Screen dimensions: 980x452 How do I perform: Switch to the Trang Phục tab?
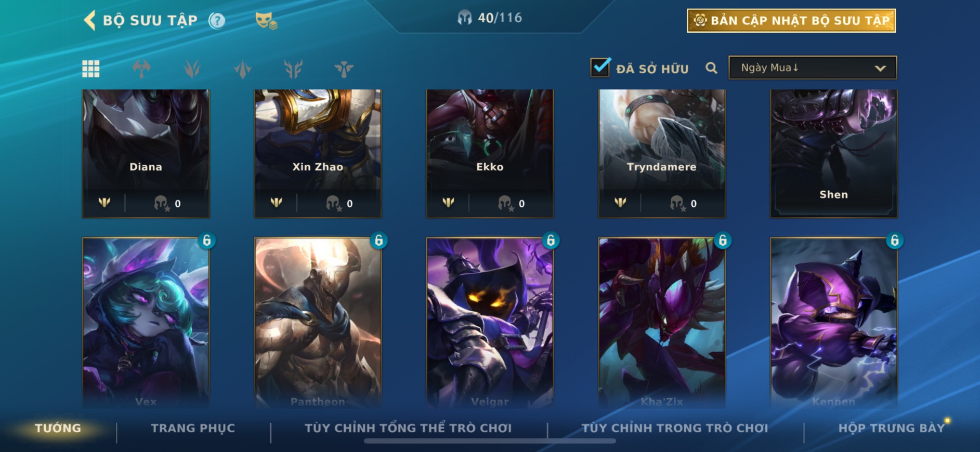point(193,428)
